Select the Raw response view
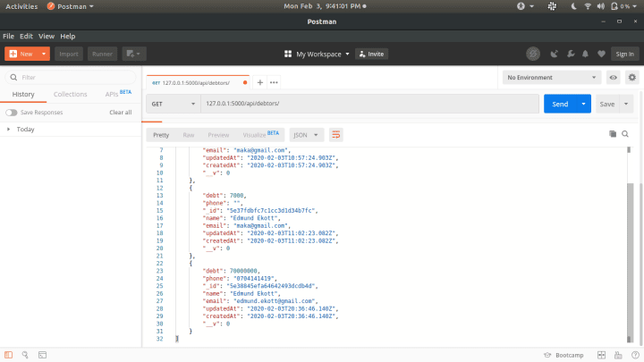The height and width of the screenshot is (362, 644). (x=189, y=134)
